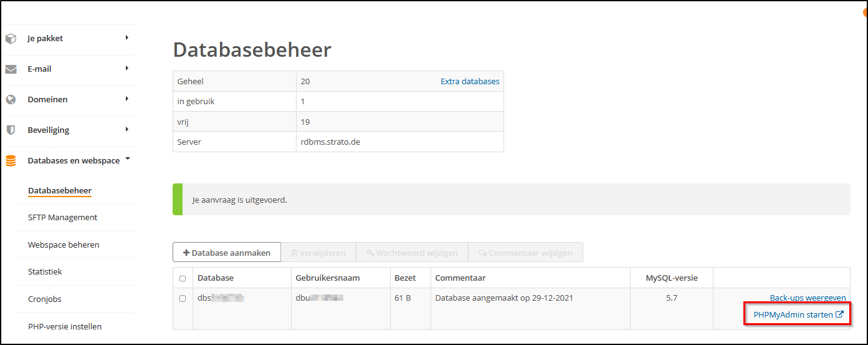Click Commentaar wijzigen button
This screenshot has width=868, height=345.
525,253
